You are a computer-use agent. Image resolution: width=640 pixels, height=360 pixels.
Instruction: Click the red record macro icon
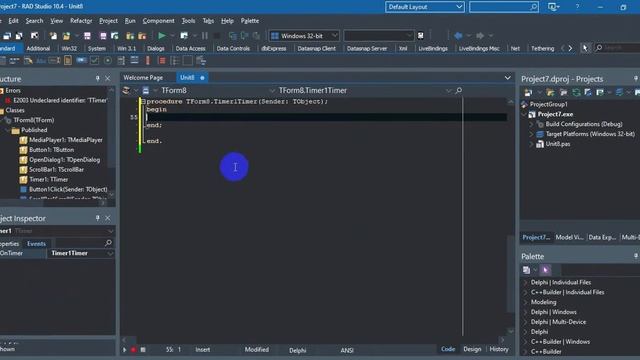pos(133,350)
